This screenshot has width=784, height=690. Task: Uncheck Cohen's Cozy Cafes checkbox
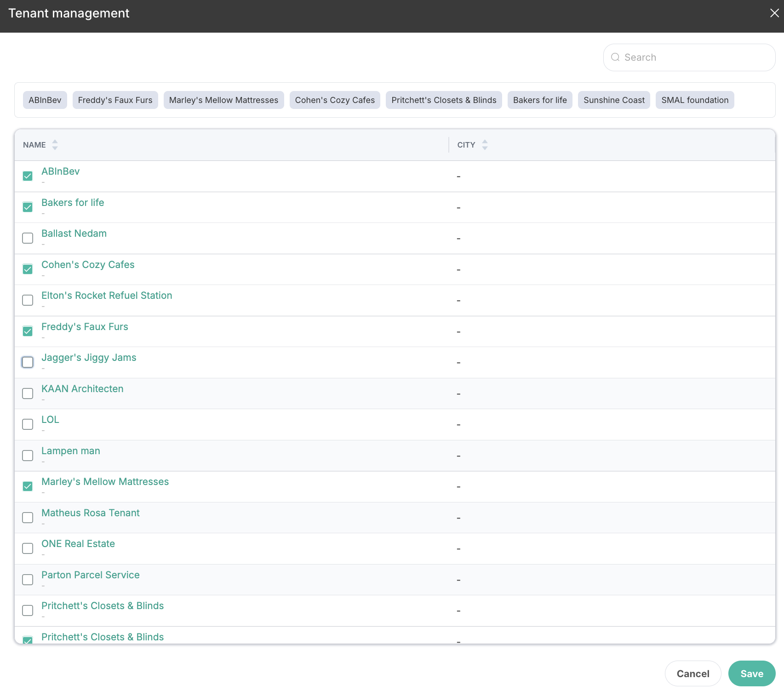28,269
